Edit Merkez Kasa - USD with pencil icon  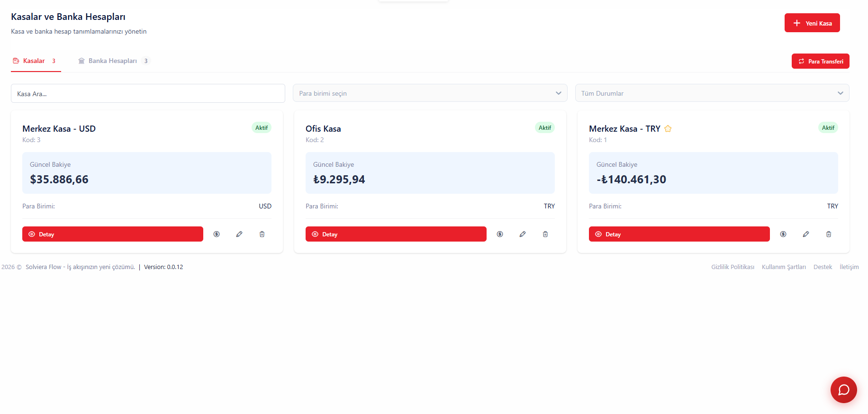[239, 234]
